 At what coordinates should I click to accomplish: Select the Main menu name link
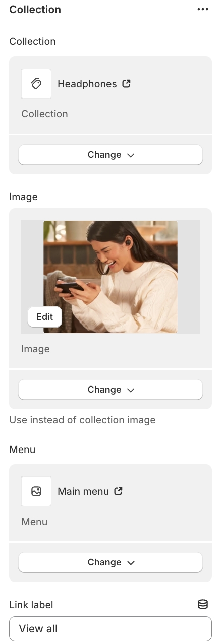coord(83,491)
